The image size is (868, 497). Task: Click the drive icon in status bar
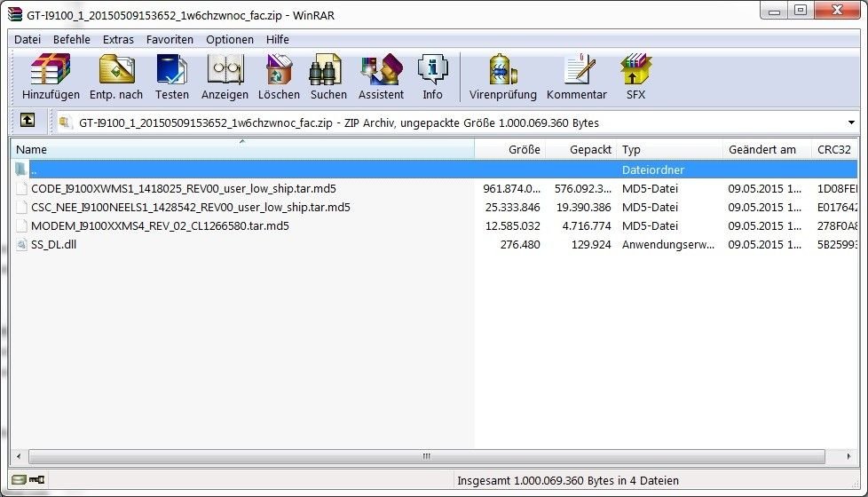[x=19, y=479]
